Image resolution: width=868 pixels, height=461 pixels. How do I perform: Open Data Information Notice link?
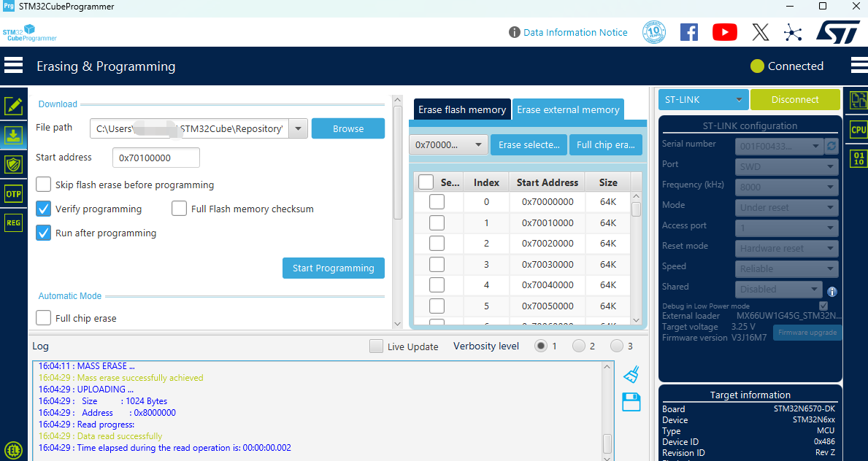tap(575, 32)
